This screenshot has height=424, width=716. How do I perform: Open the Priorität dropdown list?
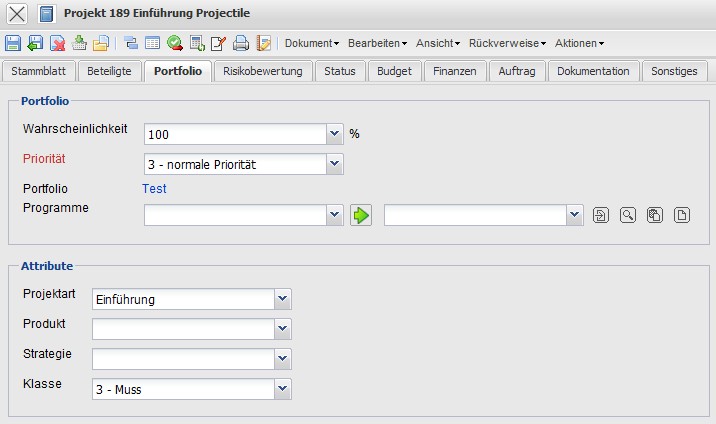(334, 164)
